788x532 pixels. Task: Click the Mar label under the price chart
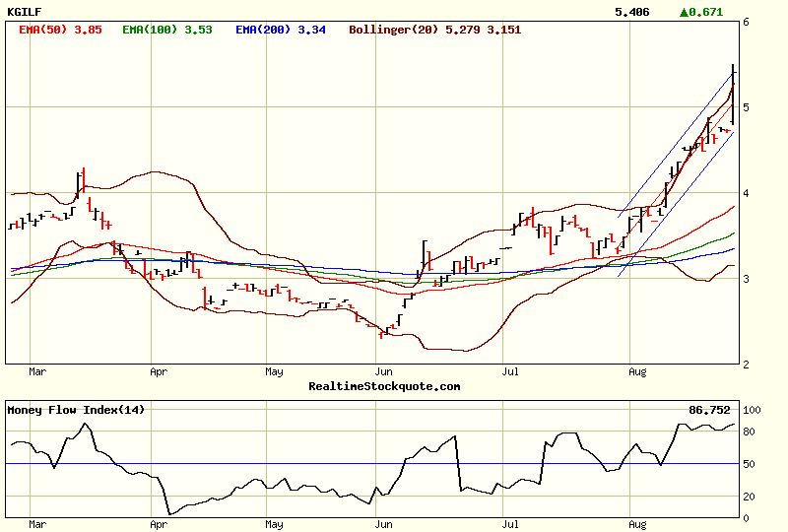click(37, 371)
